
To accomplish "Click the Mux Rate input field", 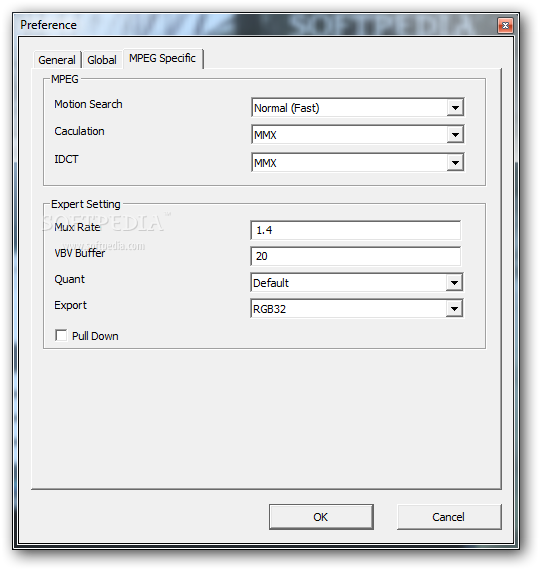I will coord(356,230).
